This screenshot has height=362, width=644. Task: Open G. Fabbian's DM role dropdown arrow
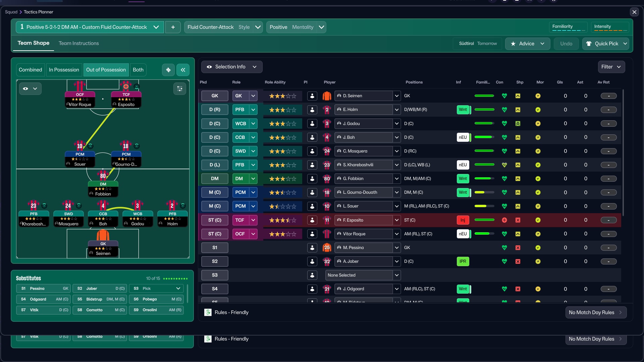pyautogui.click(x=253, y=179)
